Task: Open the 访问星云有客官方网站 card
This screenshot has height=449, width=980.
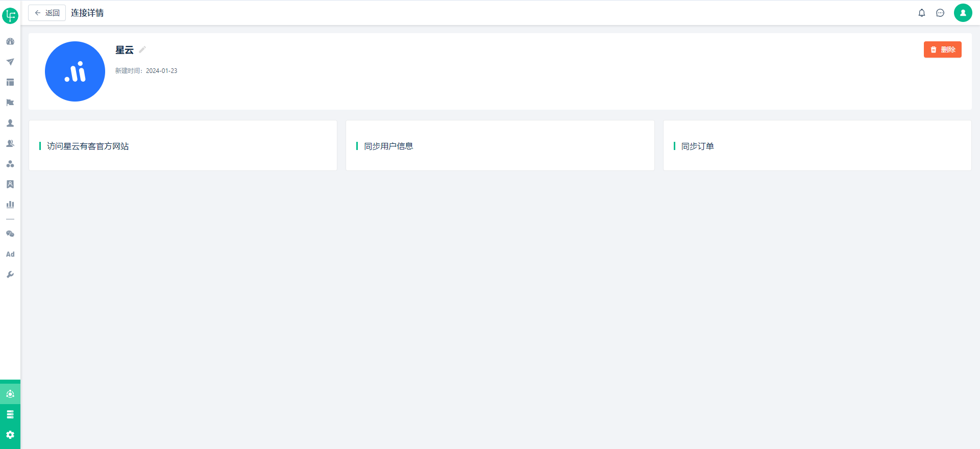Action: pyautogui.click(x=183, y=145)
